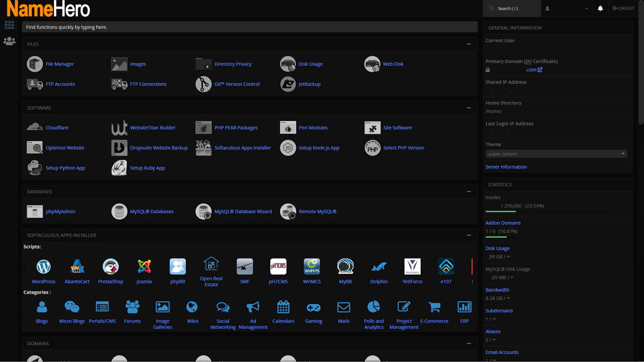This screenshot has height=362, width=644.
Task: Click Disk Usage link in Statistics
Action: 498,248
